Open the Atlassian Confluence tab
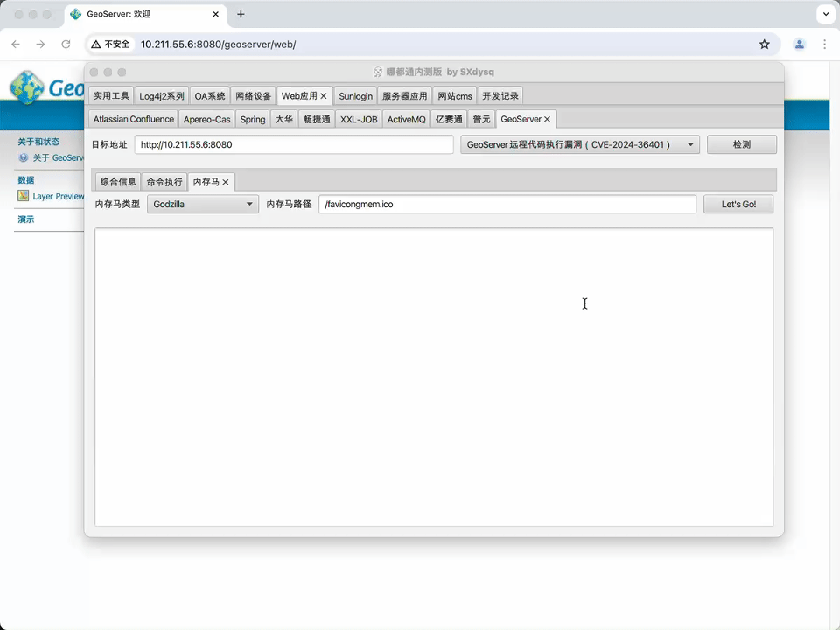Image resolution: width=840 pixels, height=630 pixels. [x=134, y=119]
